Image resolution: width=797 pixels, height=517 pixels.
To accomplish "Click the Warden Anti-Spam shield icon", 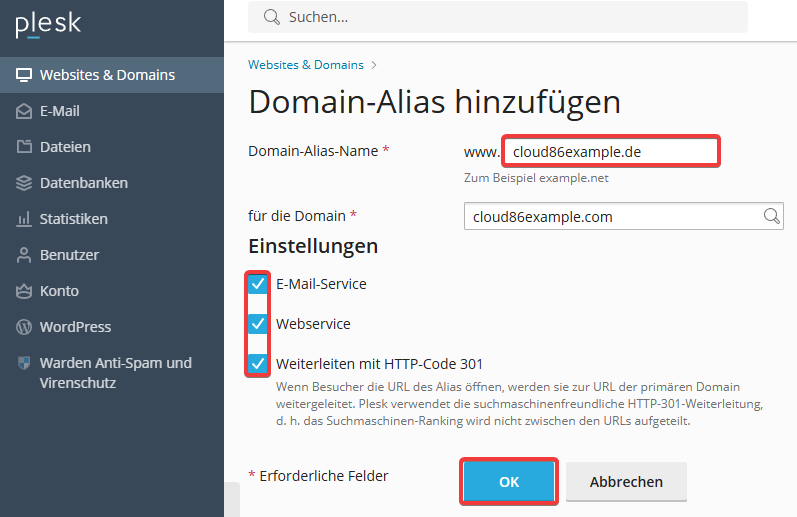I will coord(23,362).
